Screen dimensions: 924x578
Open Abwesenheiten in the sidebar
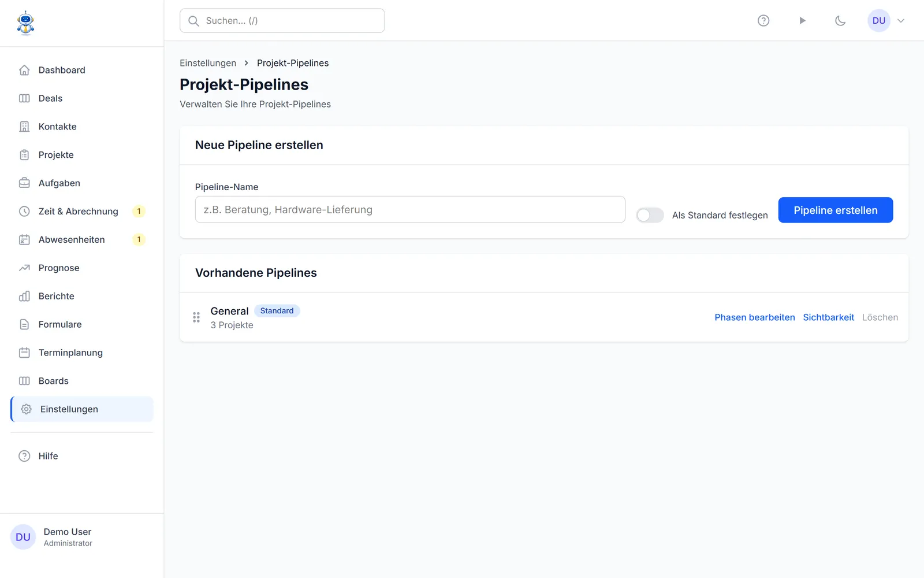click(x=82, y=240)
